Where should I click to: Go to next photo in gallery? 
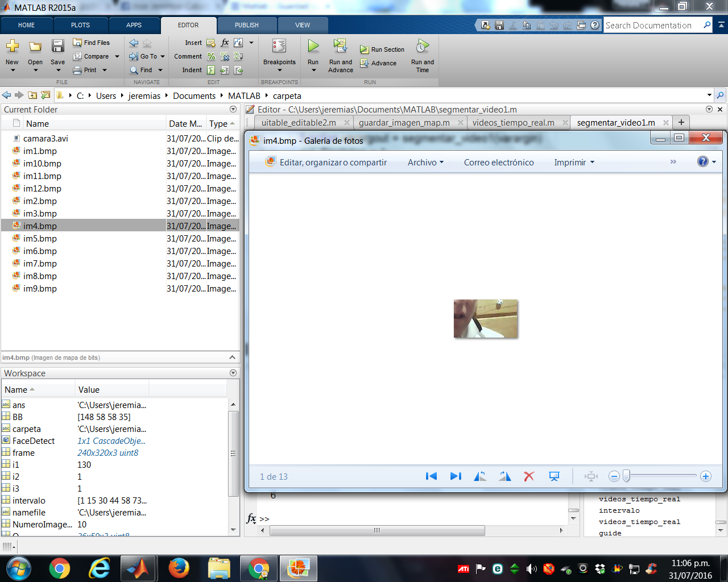coord(456,476)
